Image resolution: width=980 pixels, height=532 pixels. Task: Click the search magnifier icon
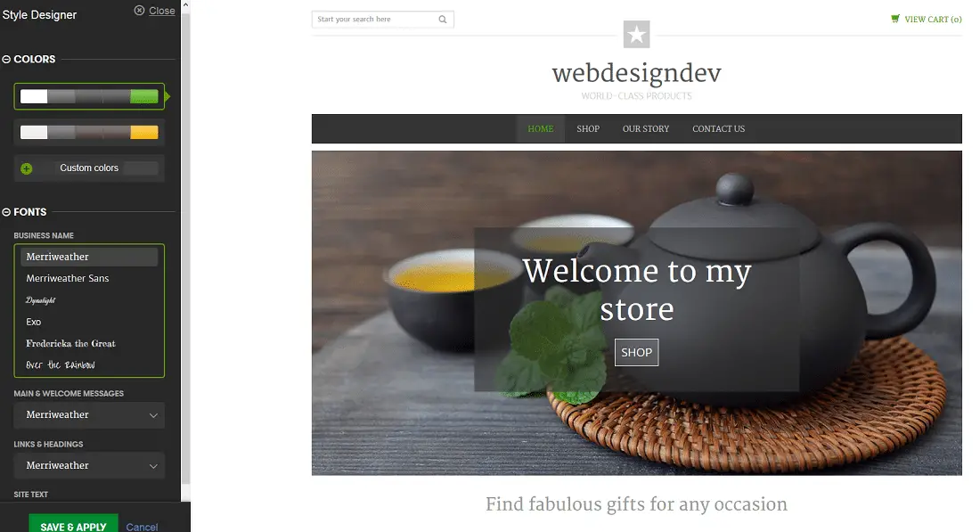pyautogui.click(x=443, y=20)
